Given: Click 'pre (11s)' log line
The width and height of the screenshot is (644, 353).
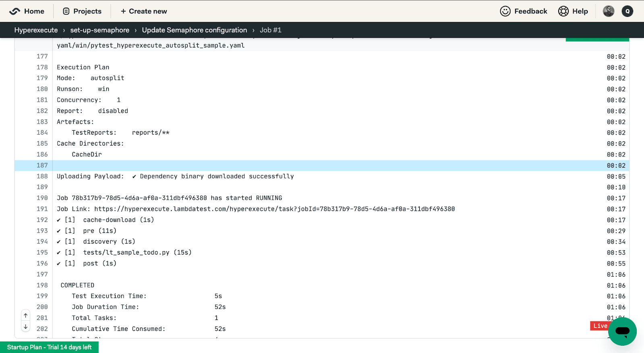Looking at the screenshot, I should pyautogui.click(x=87, y=231).
